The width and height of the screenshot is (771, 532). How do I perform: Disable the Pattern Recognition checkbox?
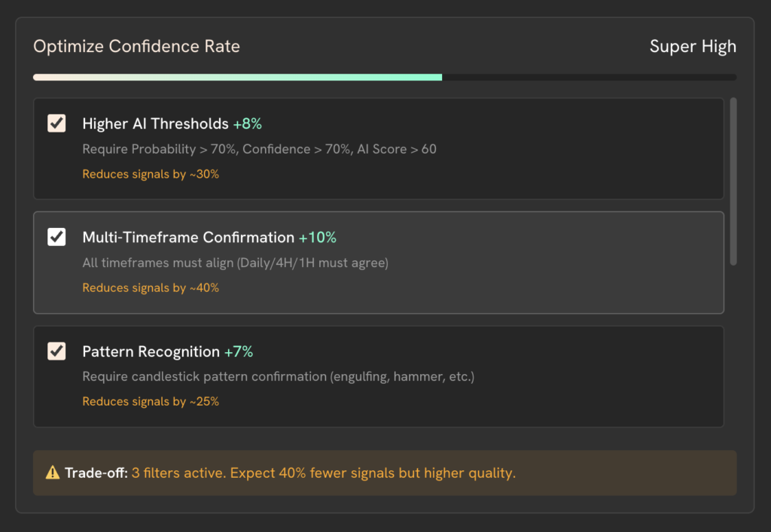pos(56,351)
